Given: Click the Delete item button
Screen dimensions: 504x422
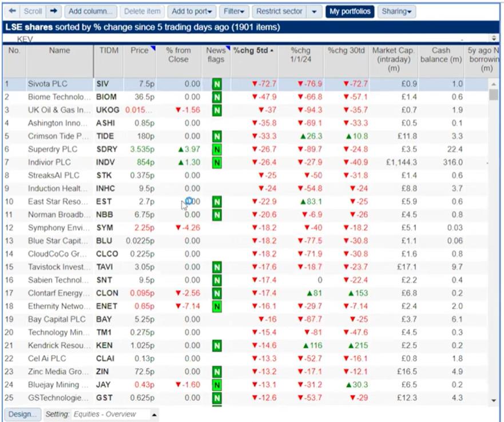Looking at the screenshot, I should [x=142, y=11].
